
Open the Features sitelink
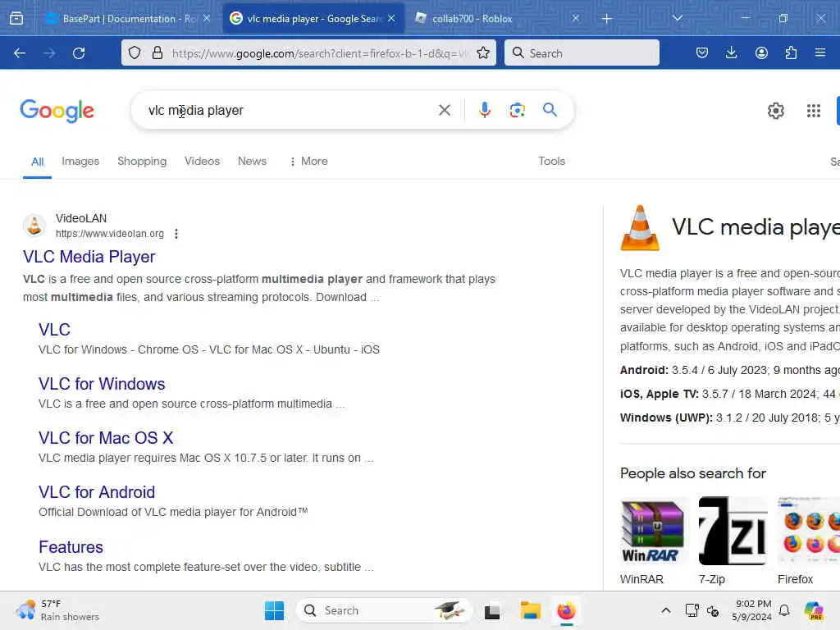pos(71,547)
